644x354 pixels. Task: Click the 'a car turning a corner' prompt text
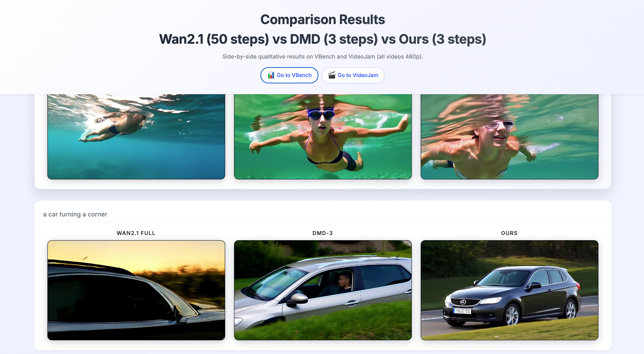[75, 214]
